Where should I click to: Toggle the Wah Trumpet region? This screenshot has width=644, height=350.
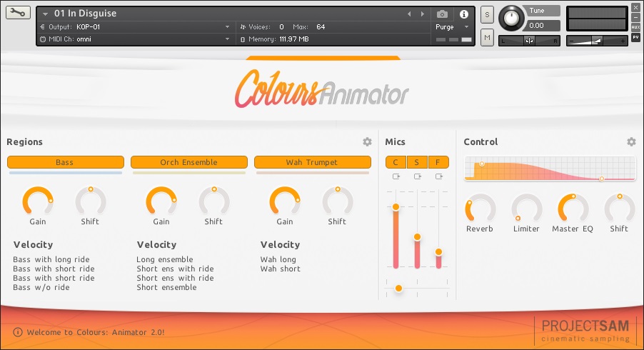(x=313, y=162)
